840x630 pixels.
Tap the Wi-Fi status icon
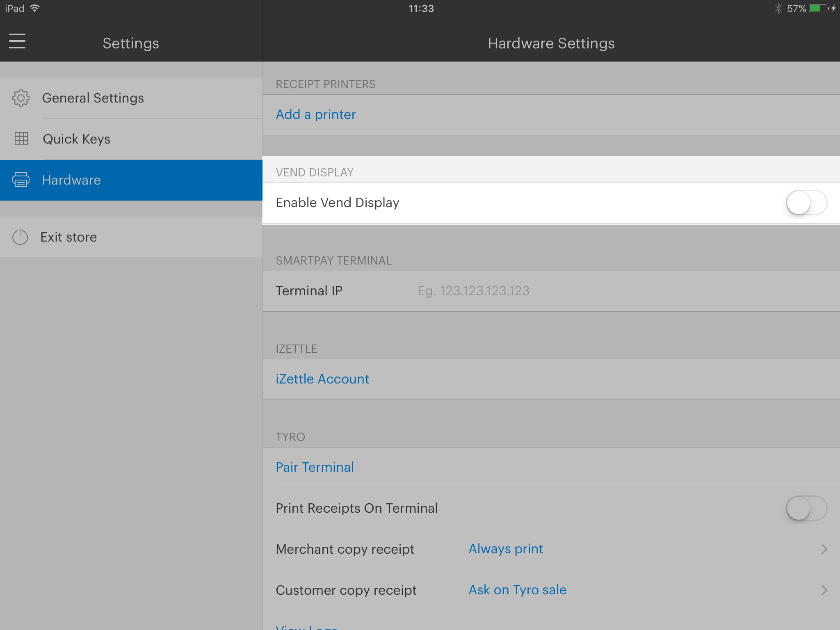point(35,9)
